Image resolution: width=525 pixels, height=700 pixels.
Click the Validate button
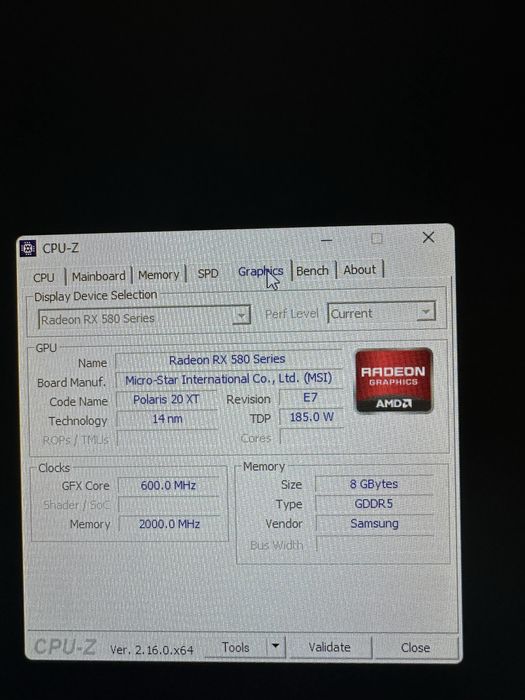329,647
